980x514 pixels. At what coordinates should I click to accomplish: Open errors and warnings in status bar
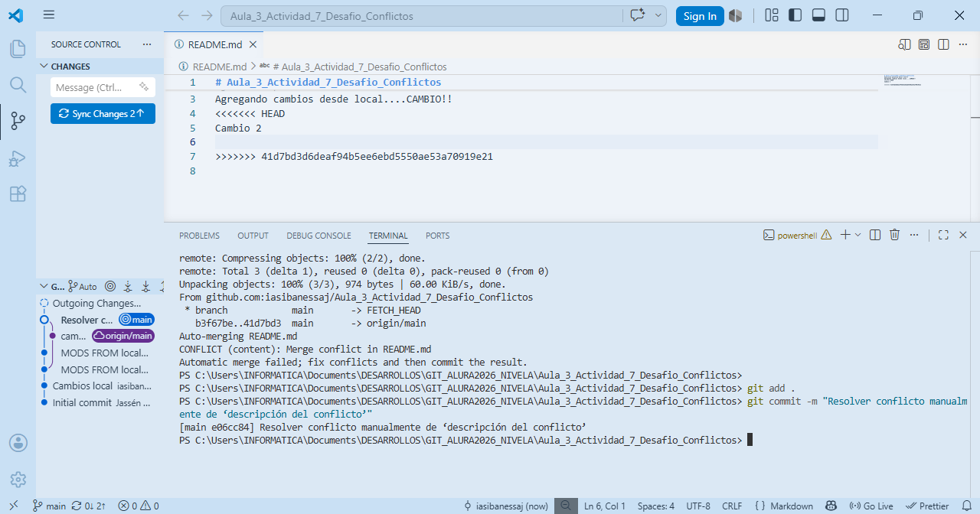click(x=139, y=506)
